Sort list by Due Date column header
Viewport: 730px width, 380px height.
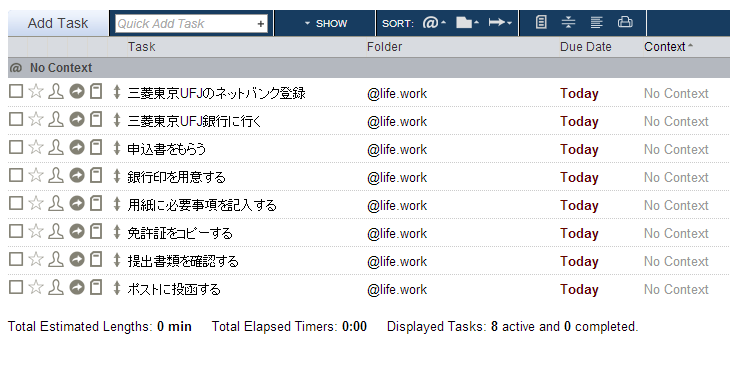[585, 47]
